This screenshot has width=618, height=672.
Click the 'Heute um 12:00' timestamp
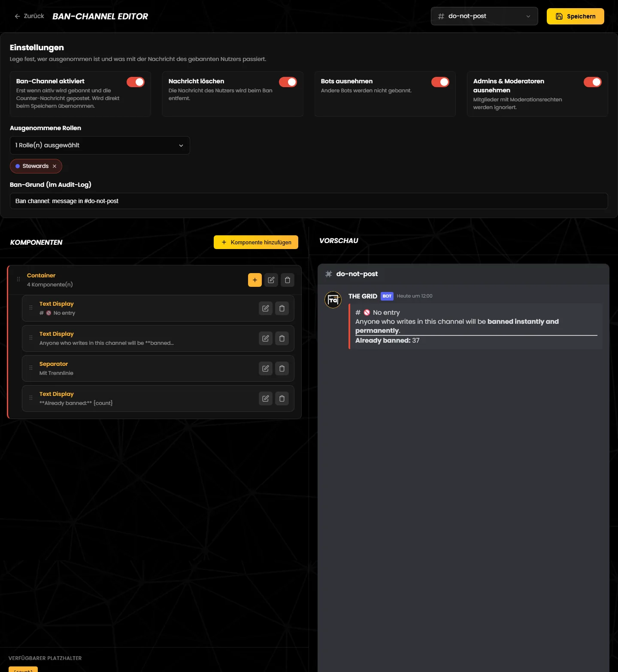(x=415, y=296)
